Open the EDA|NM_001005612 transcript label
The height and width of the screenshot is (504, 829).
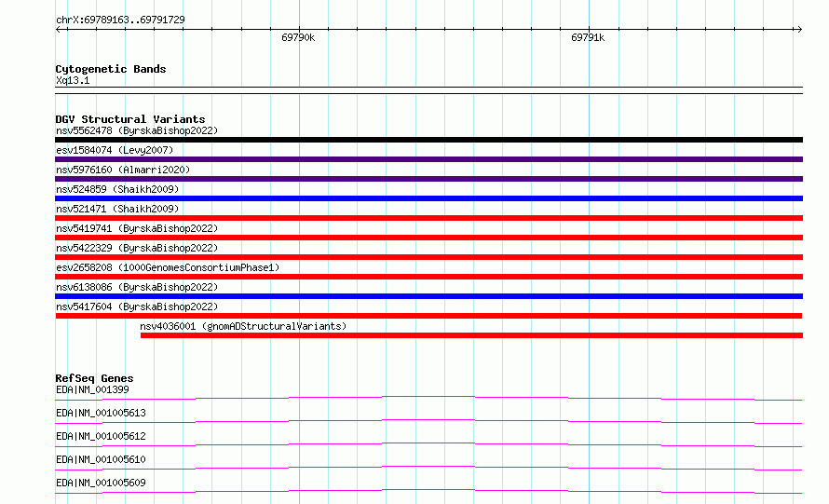point(101,436)
